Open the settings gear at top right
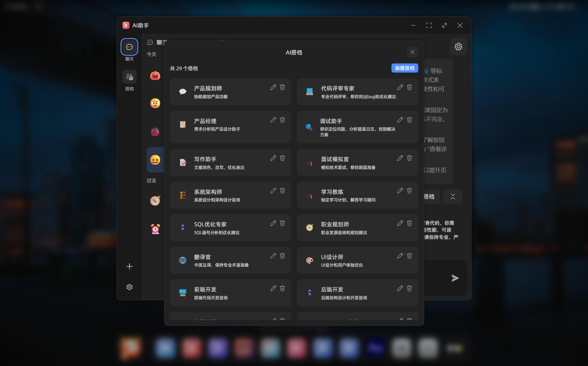This screenshot has width=588, height=366. coord(458,46)
